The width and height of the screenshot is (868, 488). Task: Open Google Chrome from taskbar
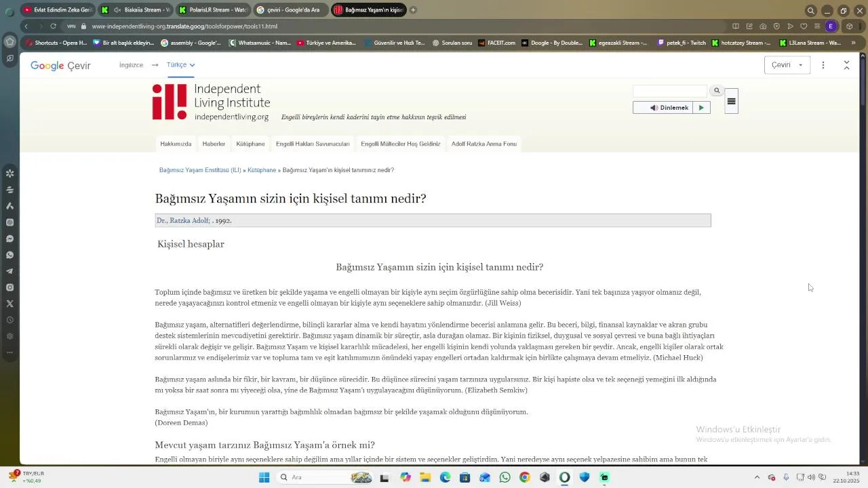point(524,477)
